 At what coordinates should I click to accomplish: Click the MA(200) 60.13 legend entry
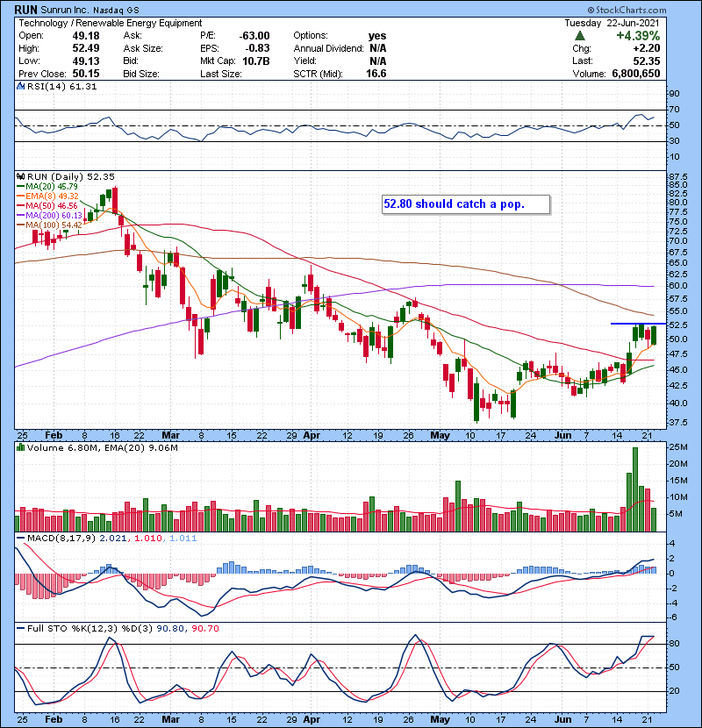(50, 216)
